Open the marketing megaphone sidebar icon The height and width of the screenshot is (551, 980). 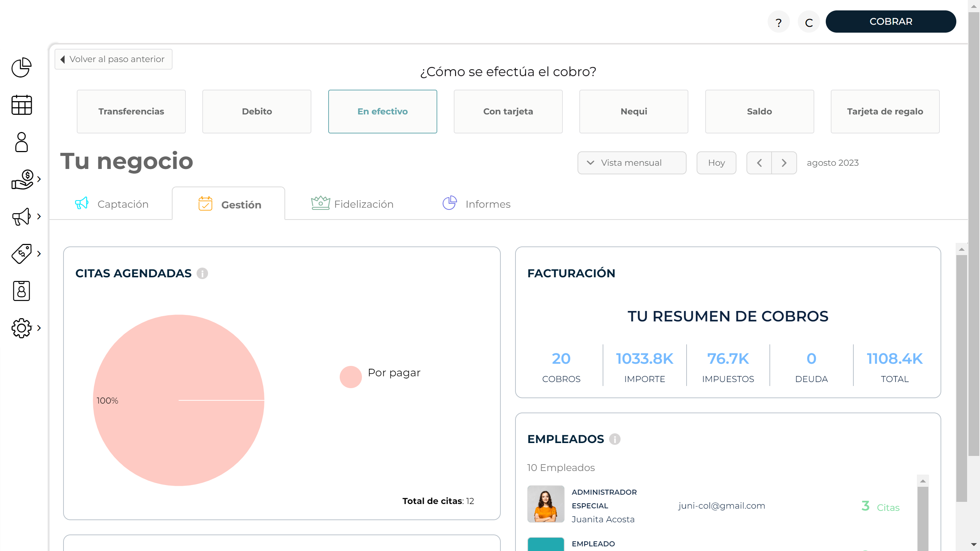(21, 217)
